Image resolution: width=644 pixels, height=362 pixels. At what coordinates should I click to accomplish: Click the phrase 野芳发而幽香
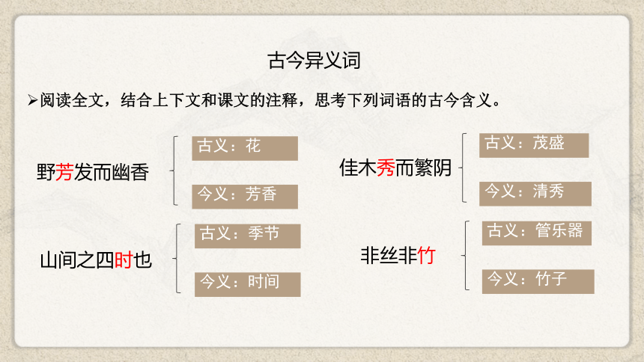[x=93, y=172]
